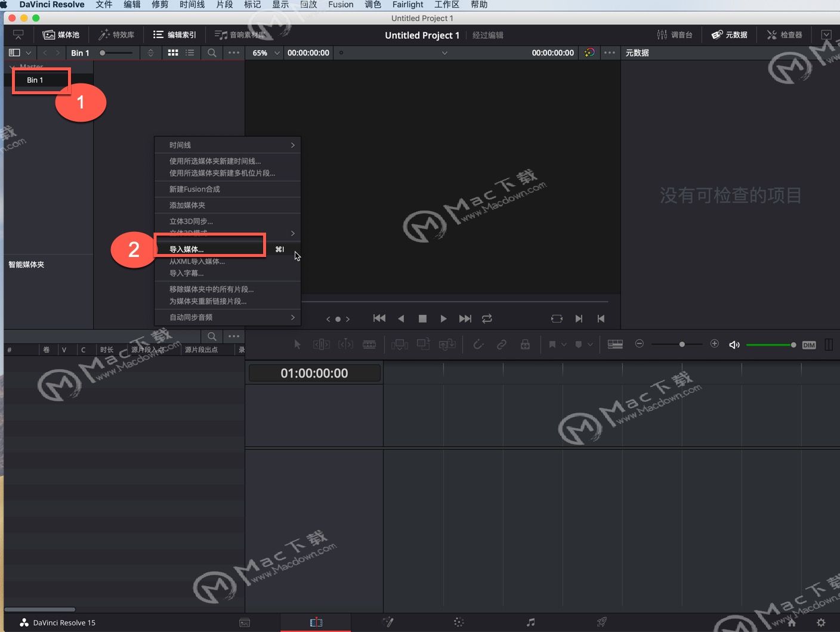Open the media pool sort order control
Screen dimensions: 840x632
[x=150, y=53]
